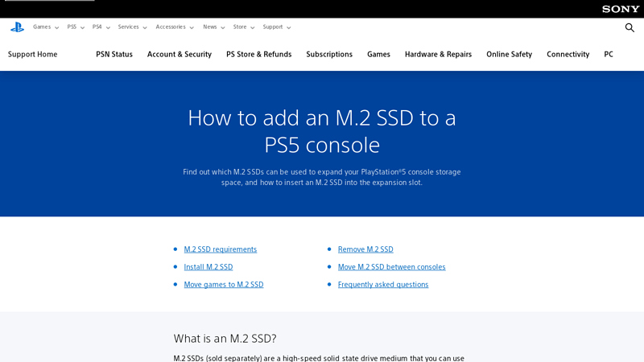Click the 'What is an M.2 SSD?' heading
The height and width of the screenshot is (362, 644).
225,339
